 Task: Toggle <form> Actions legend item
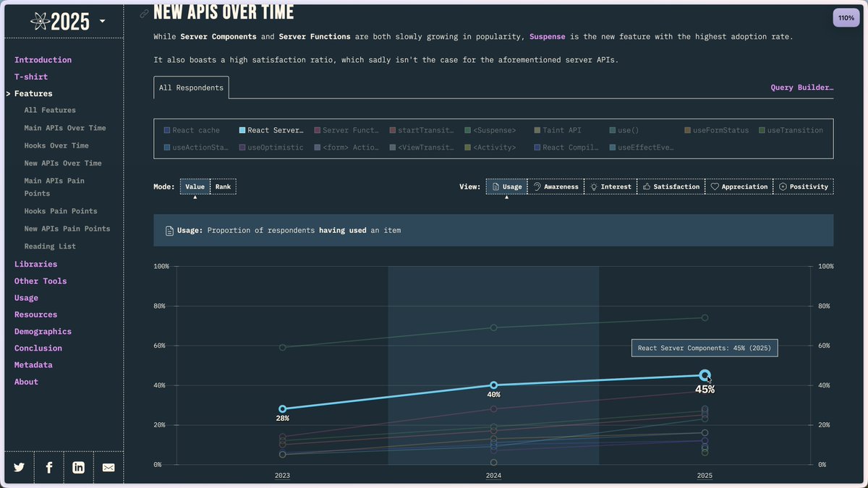click(346, 147)
